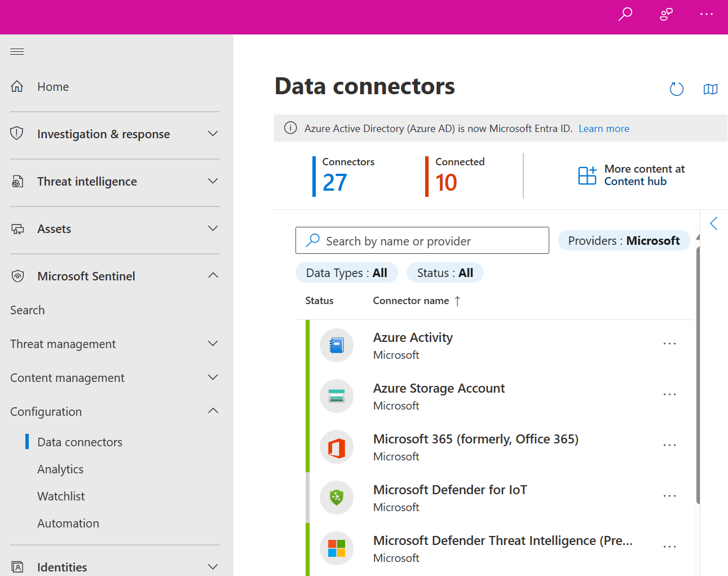The width and height of the screenshot is (728, 576).
Task: Open more actions for Microsoft 365
Action: [x=669, y=445]
